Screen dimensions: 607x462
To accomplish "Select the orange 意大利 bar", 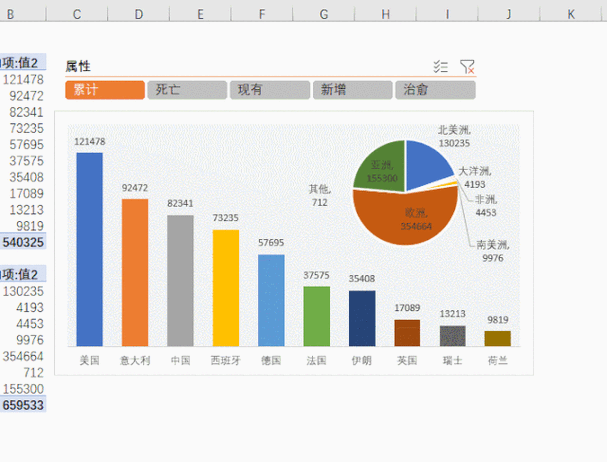I will (135, 272).
